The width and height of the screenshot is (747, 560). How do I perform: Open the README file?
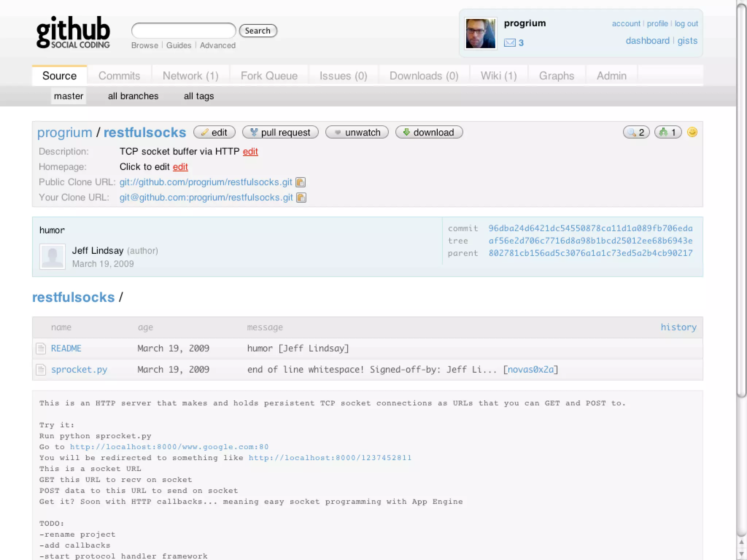point(66,349)
